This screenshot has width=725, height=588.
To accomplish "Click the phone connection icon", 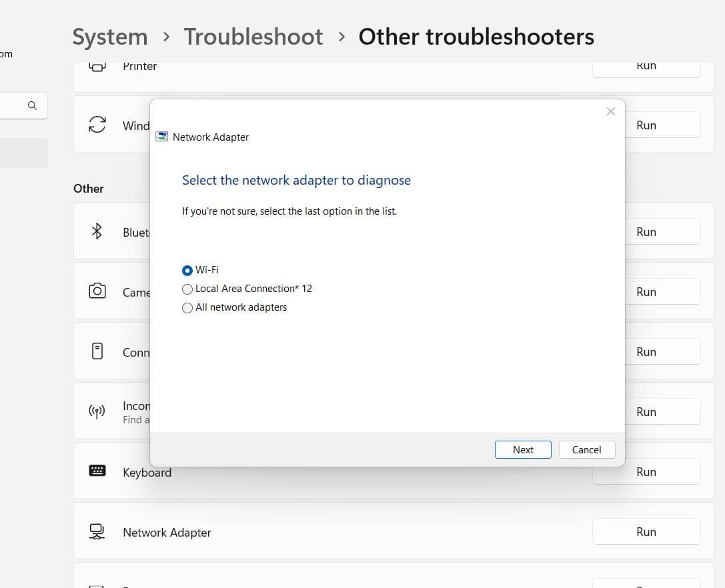I will [x=97, y=351].
